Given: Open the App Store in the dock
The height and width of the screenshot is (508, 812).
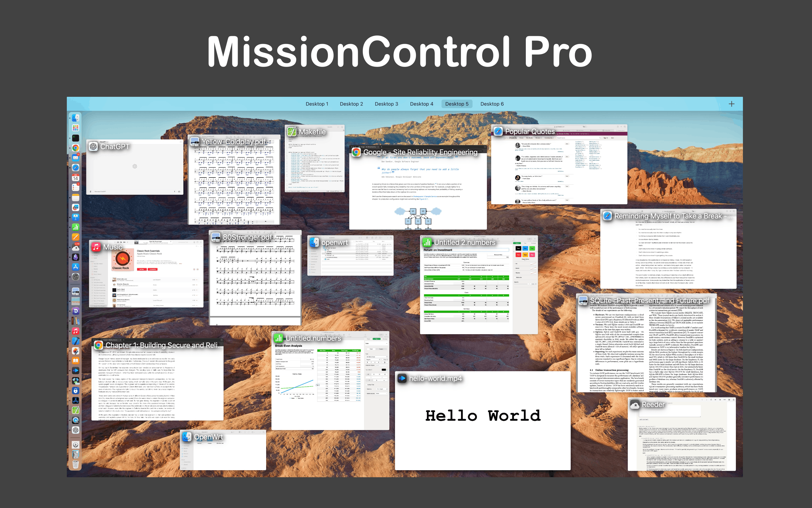Looking at the screenshot, I should [x=76, y=267].
